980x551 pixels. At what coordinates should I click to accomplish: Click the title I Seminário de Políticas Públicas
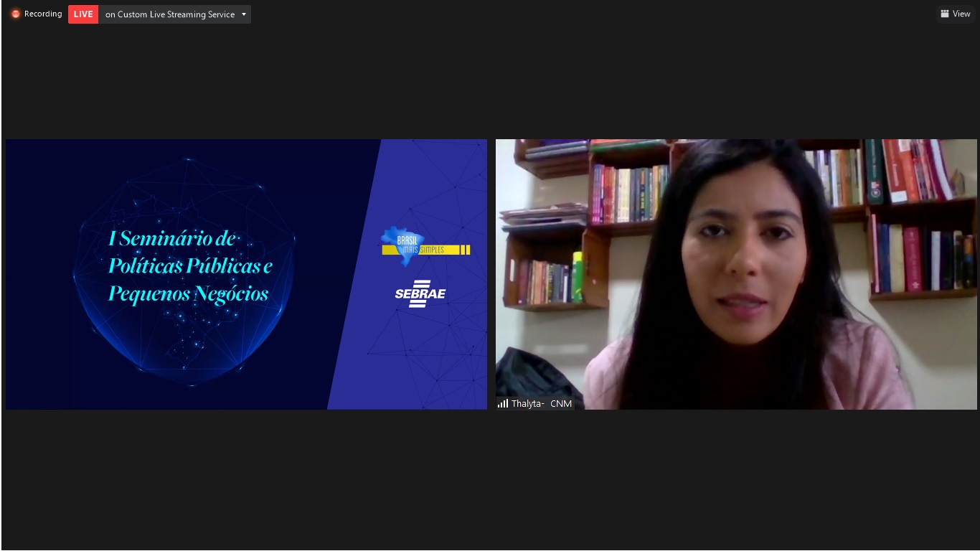click(190, 266)
